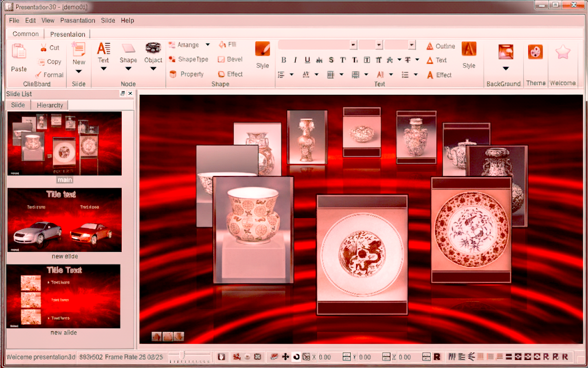The height and width of the screenshot is (368, 588).
Task: Click the Format button in the Clipboard group
Action: [x=50, y=74]
